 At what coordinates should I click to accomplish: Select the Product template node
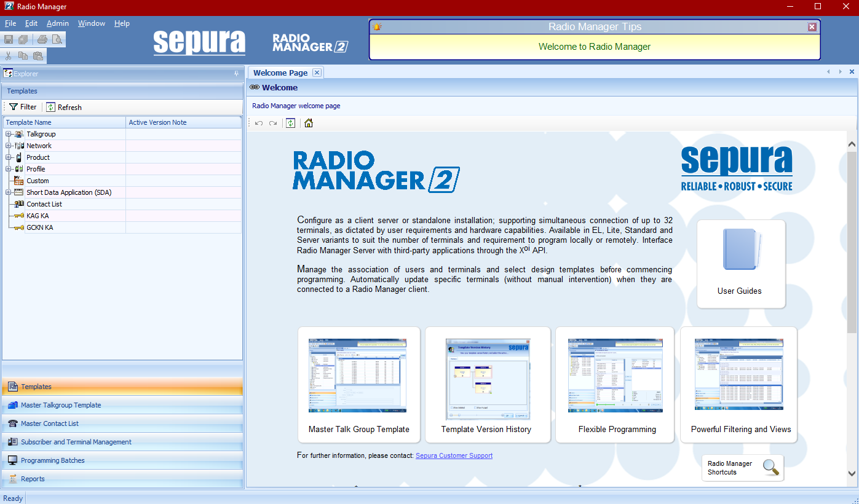click(38, 157)
